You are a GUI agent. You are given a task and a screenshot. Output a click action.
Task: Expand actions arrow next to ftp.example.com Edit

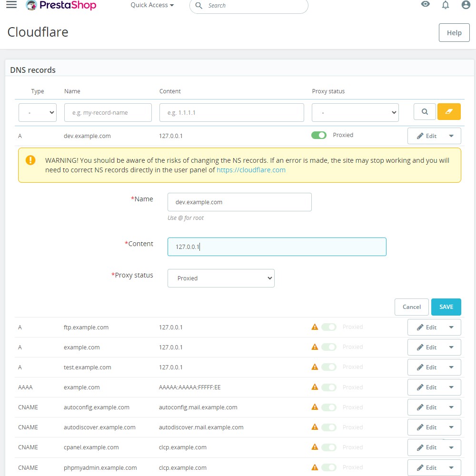pos(451,327)
